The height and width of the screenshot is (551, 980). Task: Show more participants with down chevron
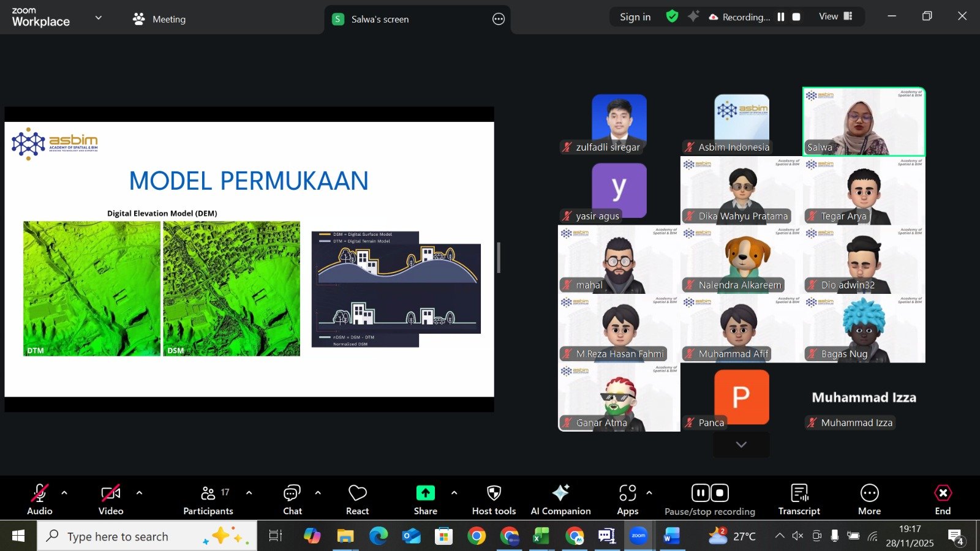[x=741, y=444]
